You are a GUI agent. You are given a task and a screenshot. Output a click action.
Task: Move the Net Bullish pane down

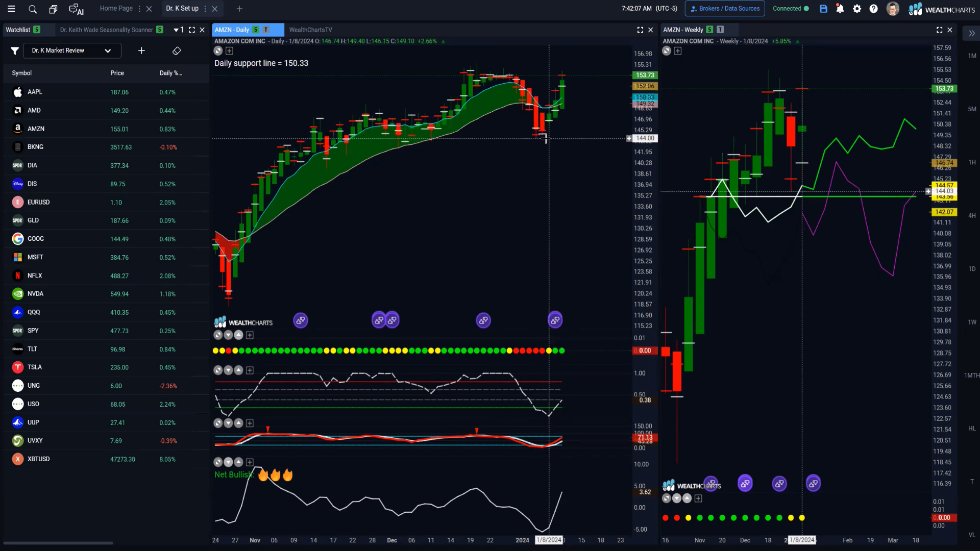tap(228, 462)
